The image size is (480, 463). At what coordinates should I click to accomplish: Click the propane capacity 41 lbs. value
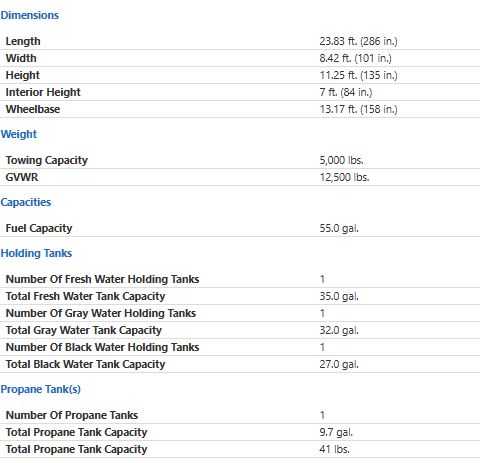pos(334,449)
